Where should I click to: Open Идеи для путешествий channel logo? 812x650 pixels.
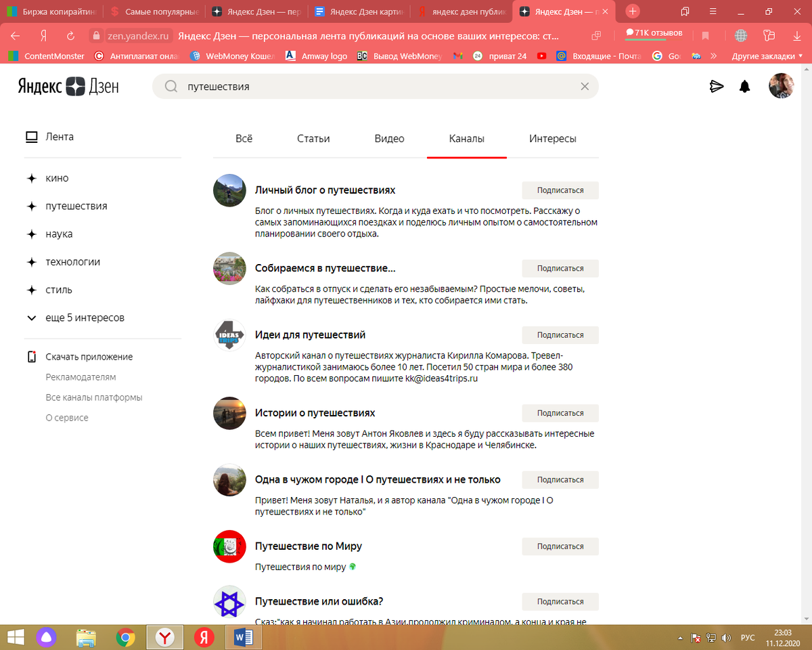click(x=229, y=335)
